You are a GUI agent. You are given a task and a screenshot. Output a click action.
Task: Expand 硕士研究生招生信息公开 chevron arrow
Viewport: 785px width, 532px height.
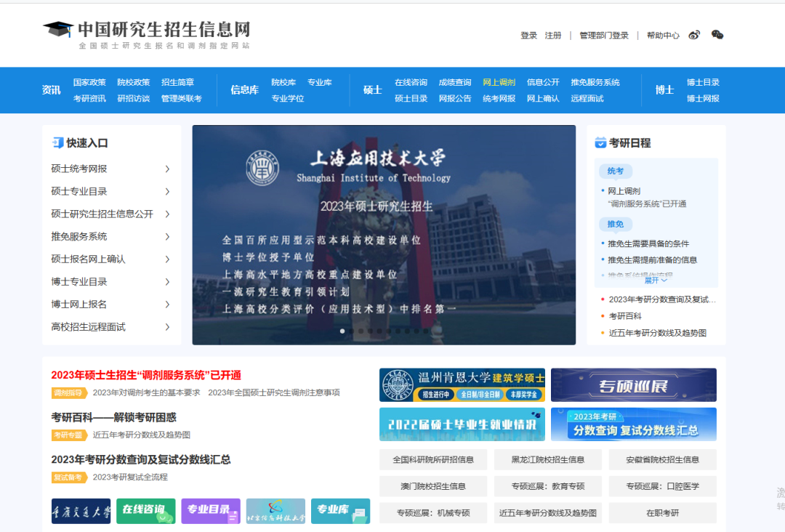click(x=167, y=214)
